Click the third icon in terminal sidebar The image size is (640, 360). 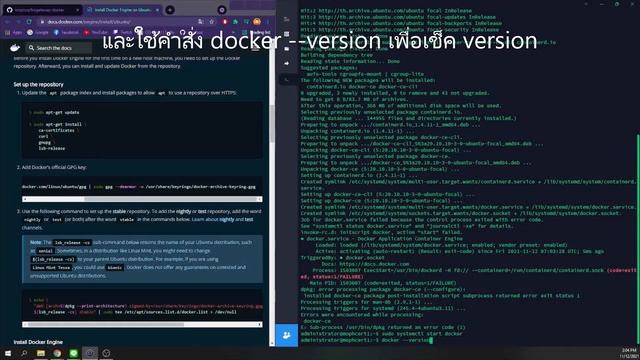click(287, 49)
